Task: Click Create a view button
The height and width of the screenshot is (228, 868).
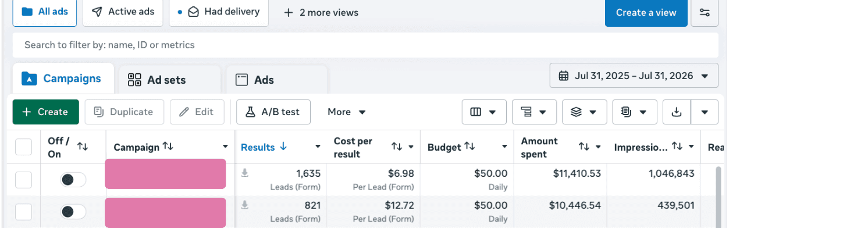Action: (x=646, y=12)
